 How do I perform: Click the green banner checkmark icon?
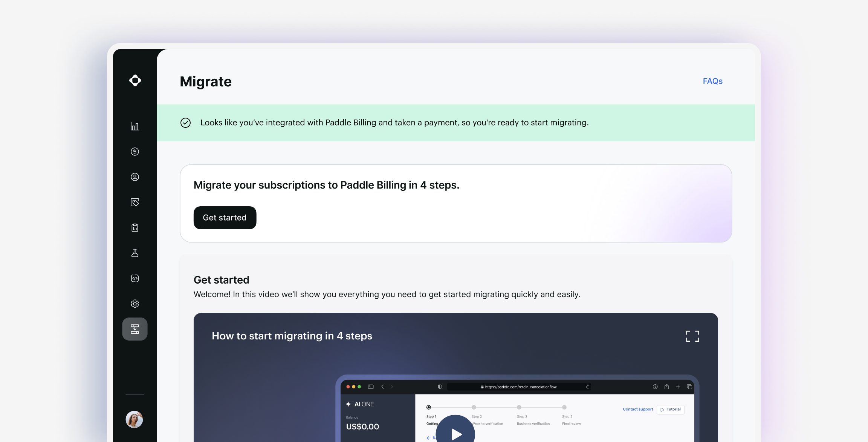pos(185,123)
